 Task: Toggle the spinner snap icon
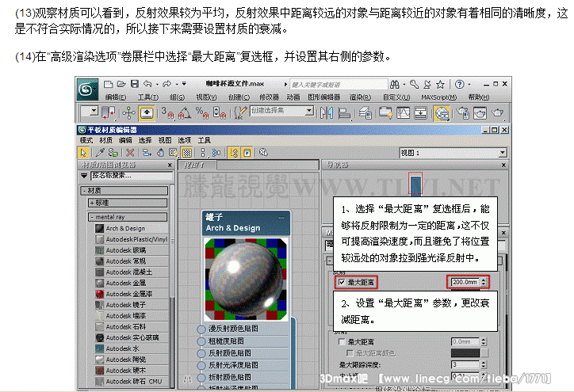pos(220,112)
